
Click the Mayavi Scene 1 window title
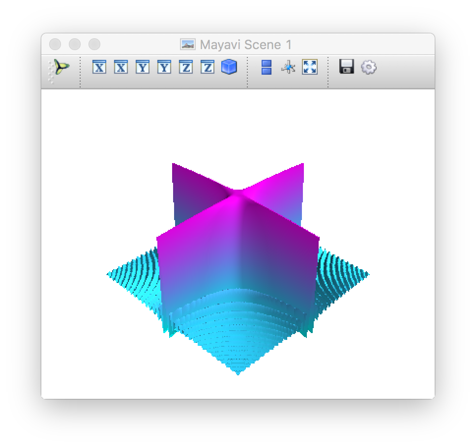245,45
